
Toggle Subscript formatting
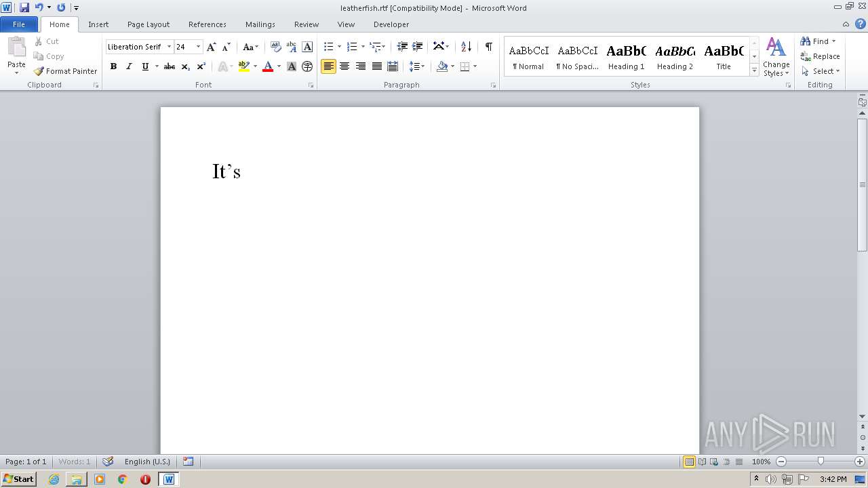coord(185,66)
